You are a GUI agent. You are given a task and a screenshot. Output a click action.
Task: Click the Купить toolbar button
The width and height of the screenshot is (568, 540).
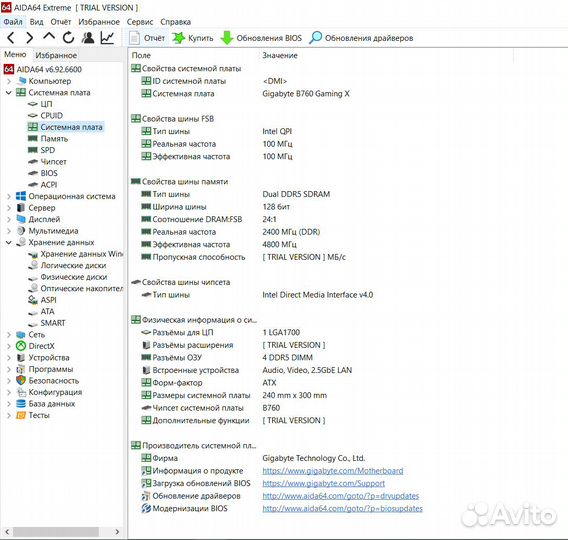(192, 38)
